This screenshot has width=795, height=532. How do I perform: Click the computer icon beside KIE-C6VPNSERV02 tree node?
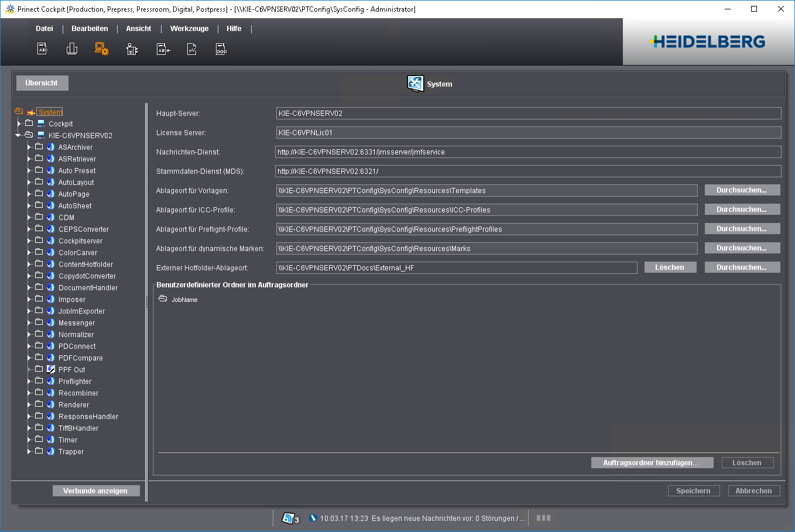pyautogui.click(x=41, y=135)
